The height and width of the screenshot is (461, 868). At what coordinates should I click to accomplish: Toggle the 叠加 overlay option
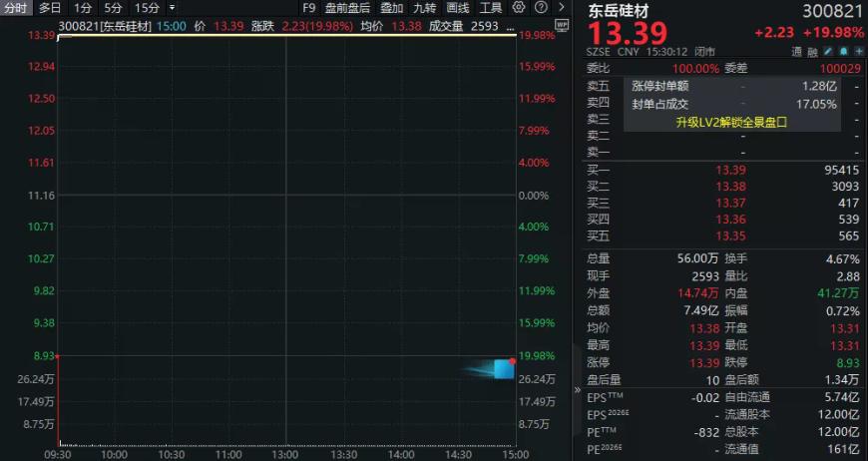pyautogui.click(x=391, y=7)
